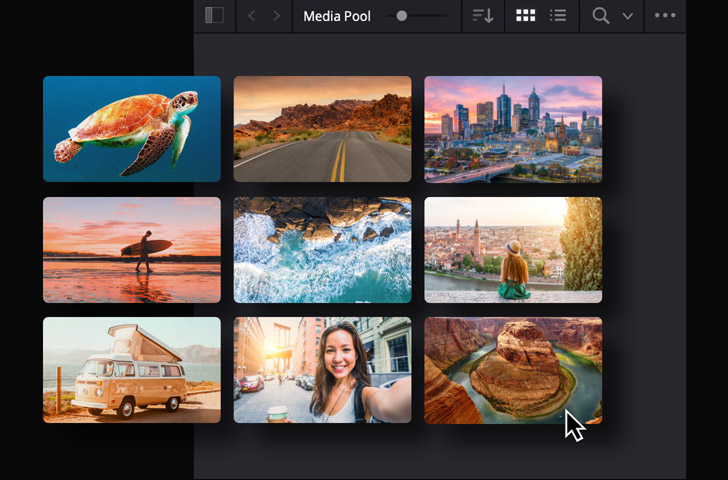Image resolution: width=728 pixels, height=480 pixels.
Task: Toggle the bin list sidebar panel icon
Action: [x=214, y=16]
